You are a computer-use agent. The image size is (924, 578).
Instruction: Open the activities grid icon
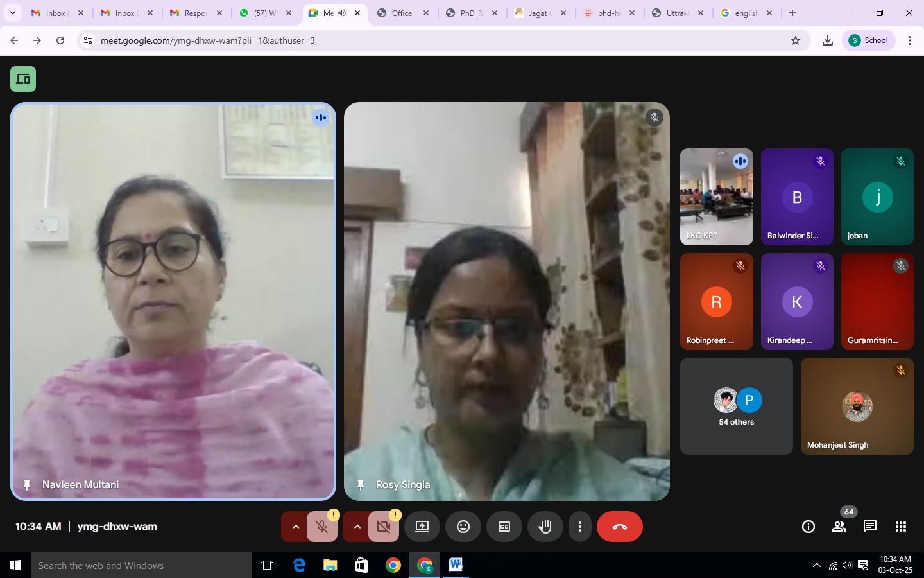[x=900, y=527]
